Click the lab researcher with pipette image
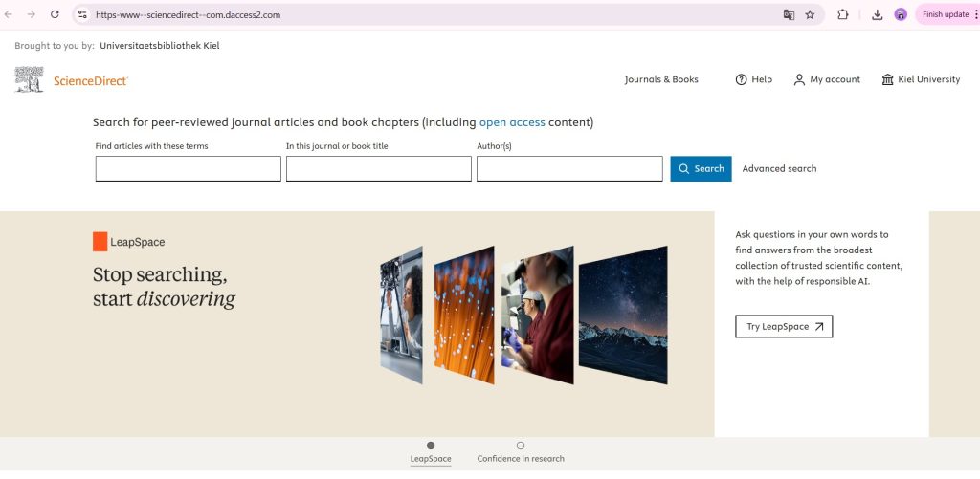Screen dimensions: 980x479 (x=538, y=316)
